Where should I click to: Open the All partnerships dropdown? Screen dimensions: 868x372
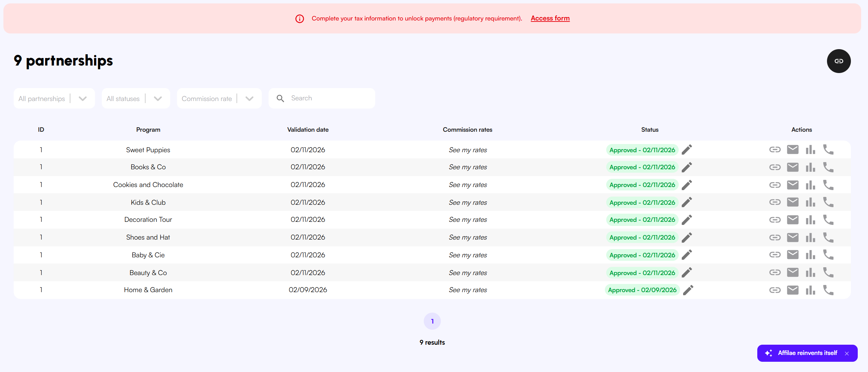click(x=54, y=98)
